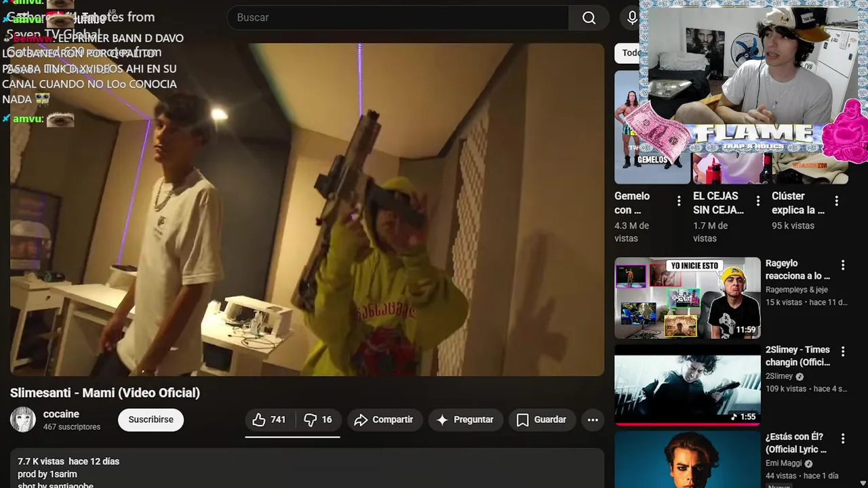Open options menu for Gemelo con video
This screenshot has width=868, height=488.
pyautogui.click(x=679, y=201)
